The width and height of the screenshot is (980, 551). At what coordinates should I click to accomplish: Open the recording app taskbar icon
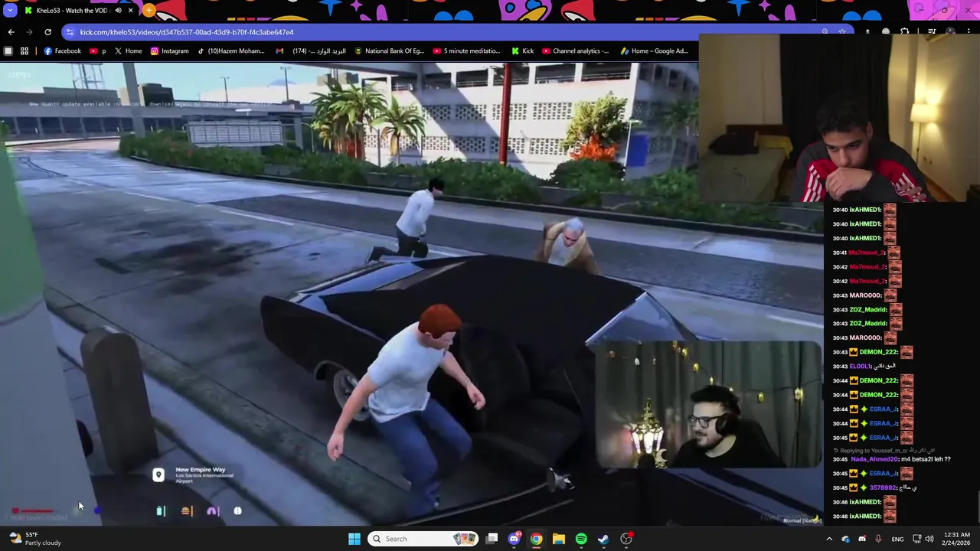coord(626,539)
